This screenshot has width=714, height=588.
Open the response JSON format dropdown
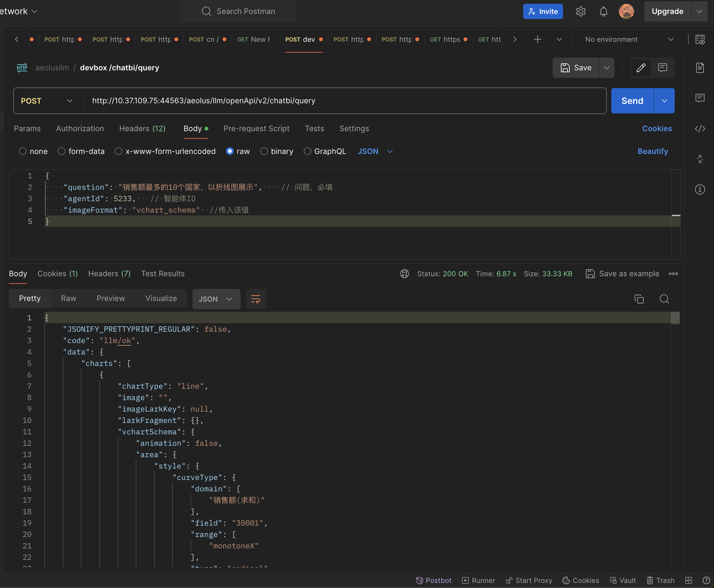click(x=216, y=299)
